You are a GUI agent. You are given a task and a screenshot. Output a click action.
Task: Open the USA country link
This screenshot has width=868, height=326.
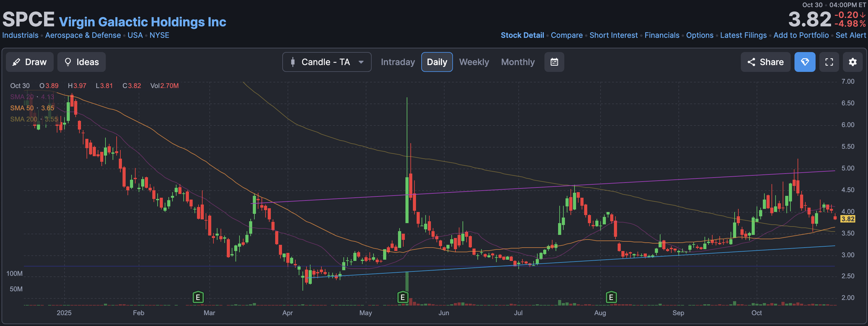point(135,35)
